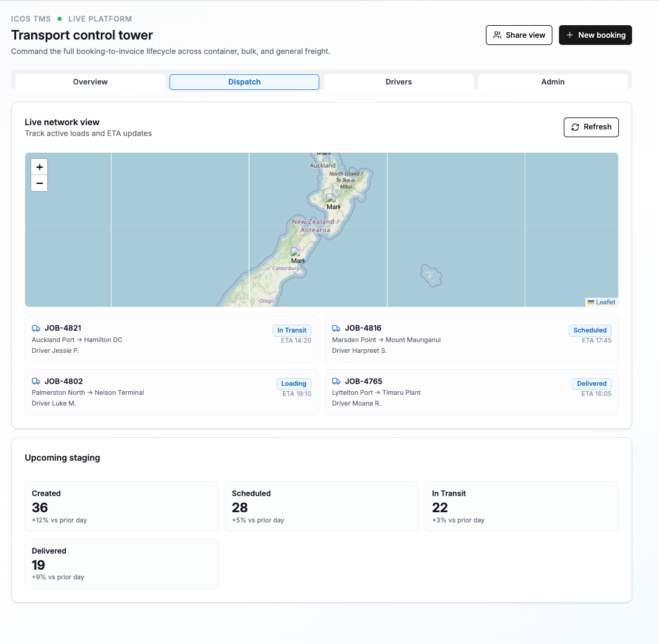Screen dimensions: 659x644
Task: Click the In Transit status badge
Action: 292,330
